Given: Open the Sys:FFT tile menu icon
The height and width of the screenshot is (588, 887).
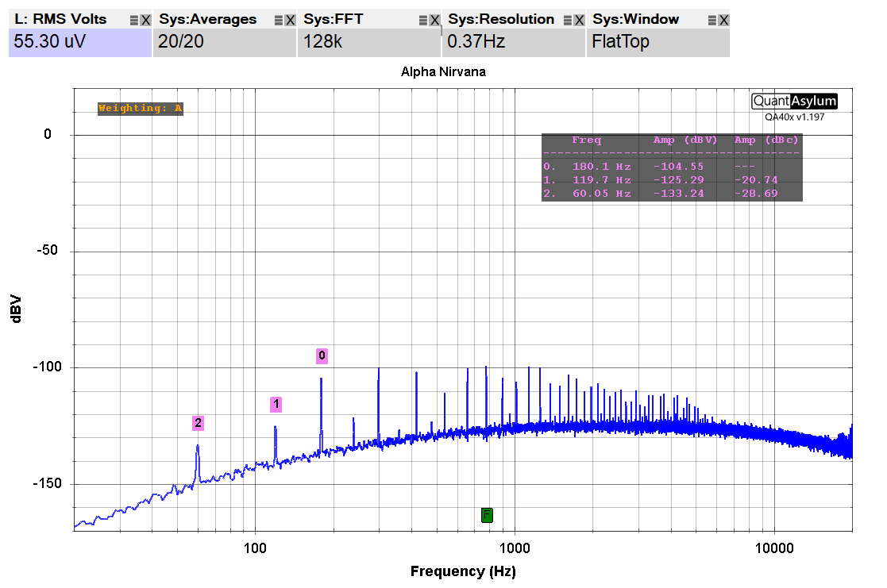Looking at the screenshot, I should click(x=423, y=21).
